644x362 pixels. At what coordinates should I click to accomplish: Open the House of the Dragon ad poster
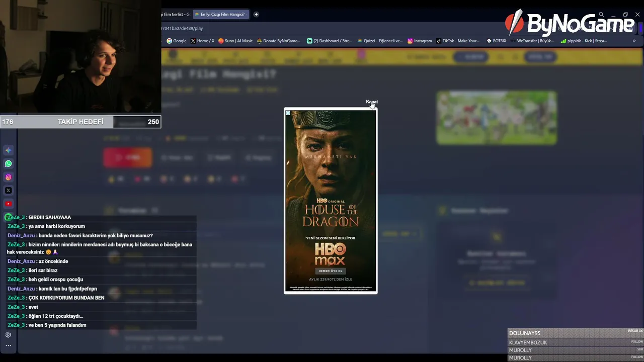tap(331, 201)
